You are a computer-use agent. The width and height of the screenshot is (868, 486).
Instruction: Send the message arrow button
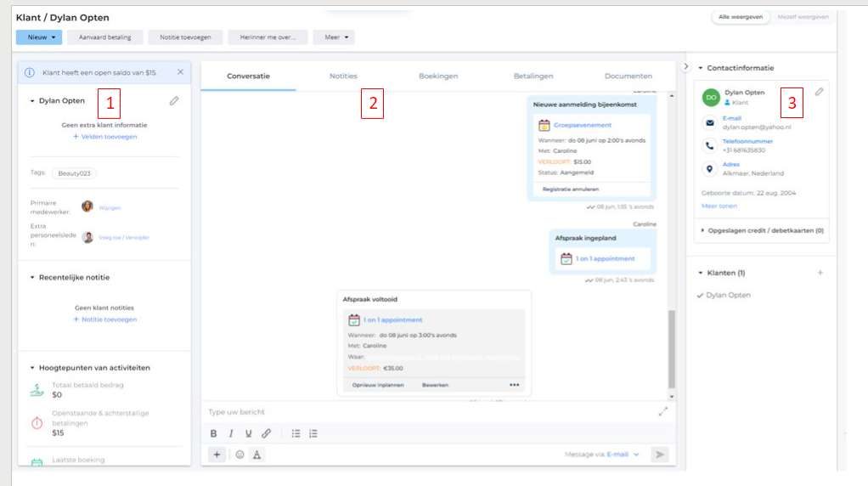tap(660, 455)
